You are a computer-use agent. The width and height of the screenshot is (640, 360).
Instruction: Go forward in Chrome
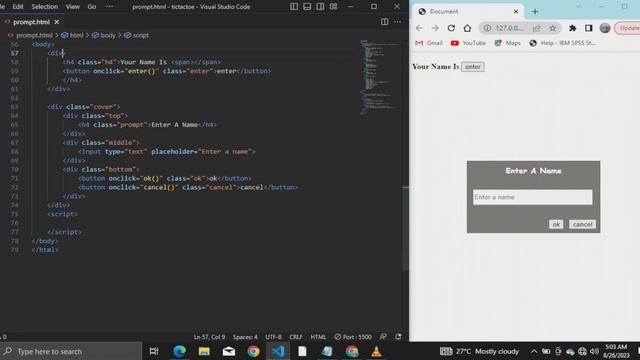[435, 28]
